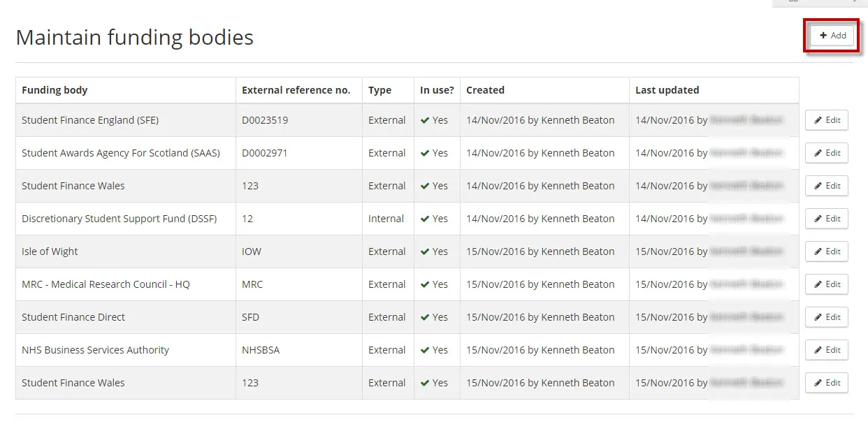Click green checkmark in NHS Business Services row
The width and height of the screenshot is (868, 445).
coord(425,350)
